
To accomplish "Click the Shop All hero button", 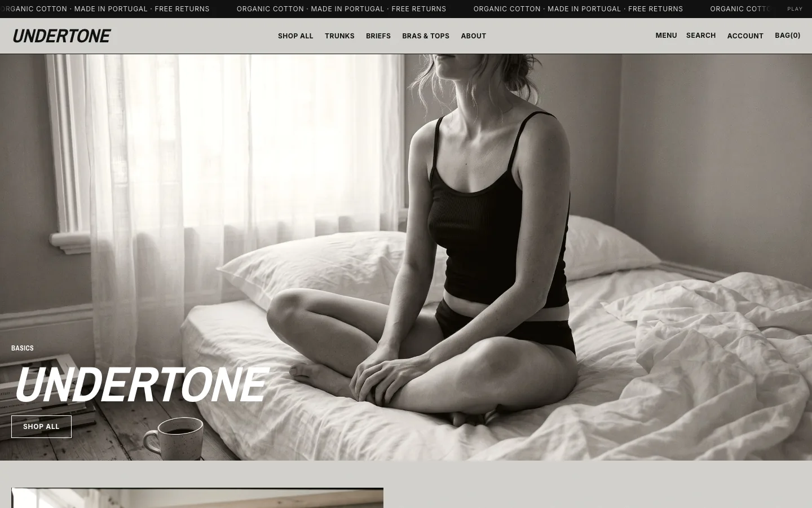I will (41, 427).
